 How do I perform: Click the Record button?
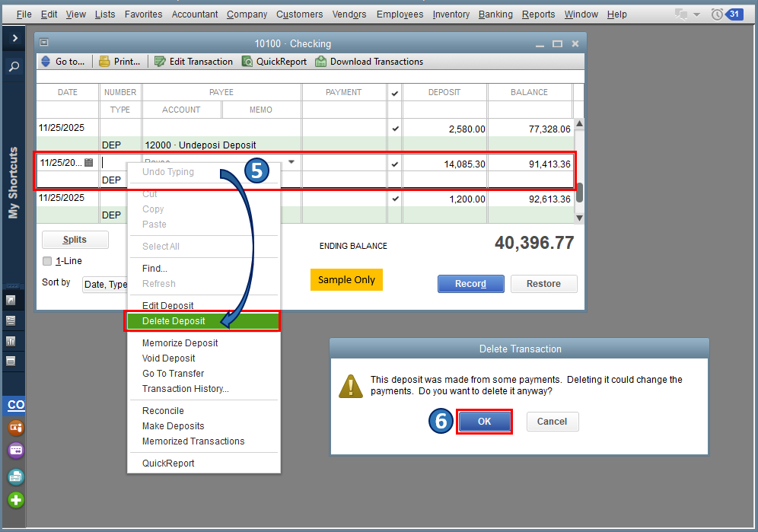(x=470, y=284)
